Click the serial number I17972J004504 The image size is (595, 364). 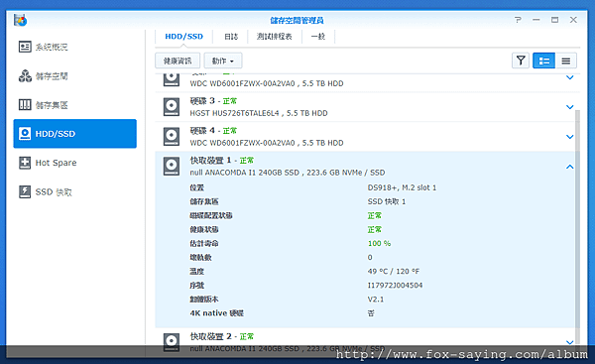pyautogui.click(x=395, y=285)
